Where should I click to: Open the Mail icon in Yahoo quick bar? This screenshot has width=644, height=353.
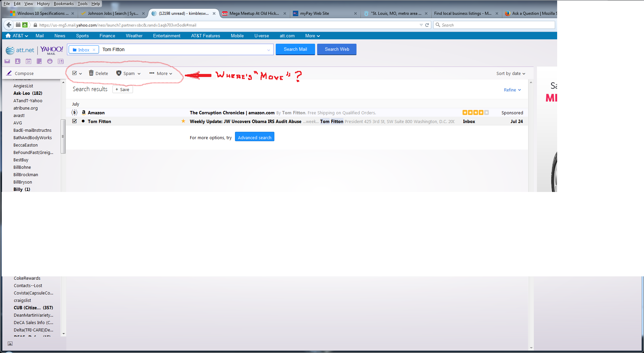(7, 61)
